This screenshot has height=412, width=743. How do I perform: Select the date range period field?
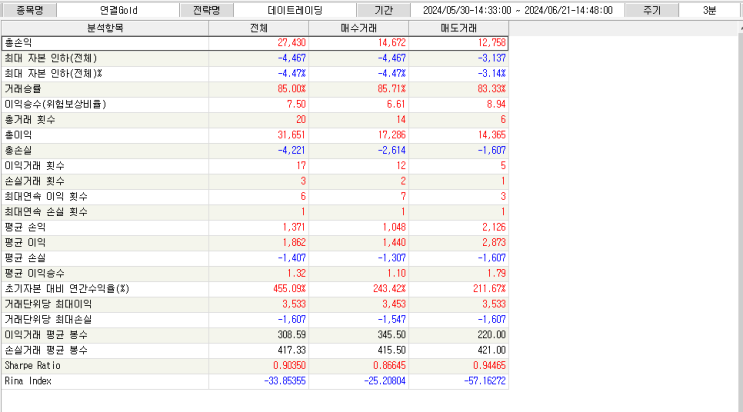pos(517,10)
